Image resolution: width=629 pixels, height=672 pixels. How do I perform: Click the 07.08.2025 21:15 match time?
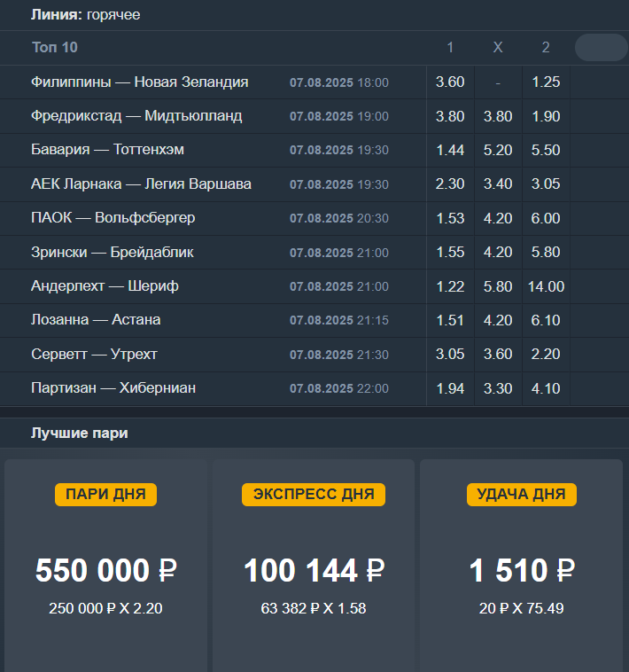(x=339, y=320)
